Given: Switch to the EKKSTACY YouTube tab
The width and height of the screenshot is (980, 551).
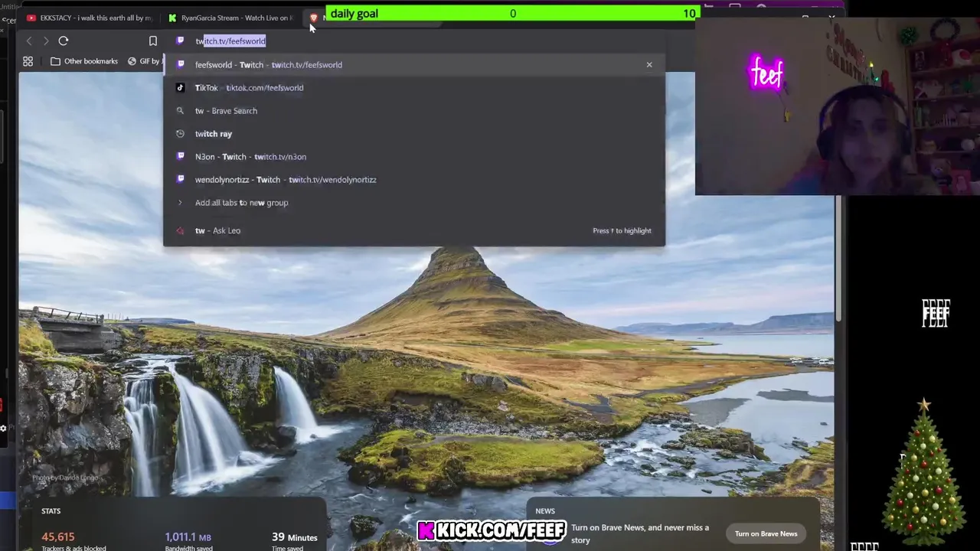Looking at the screenshot, I should [89, 18].
